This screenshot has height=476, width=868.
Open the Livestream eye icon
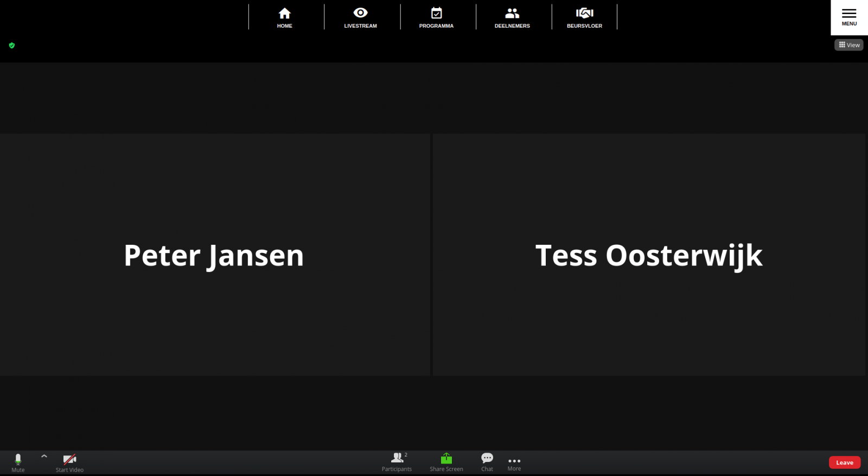pos(360,12)
